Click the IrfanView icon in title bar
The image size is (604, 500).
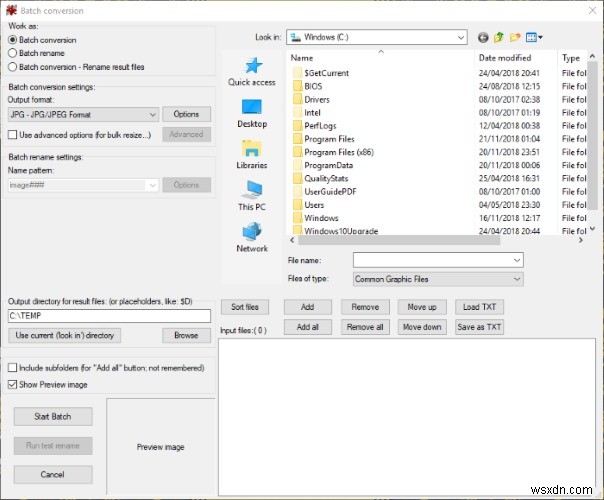(12, 10)
